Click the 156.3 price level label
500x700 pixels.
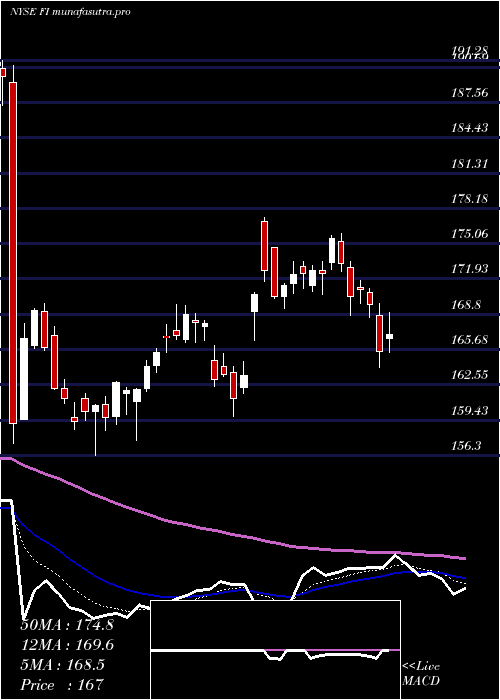pos(466,445)
